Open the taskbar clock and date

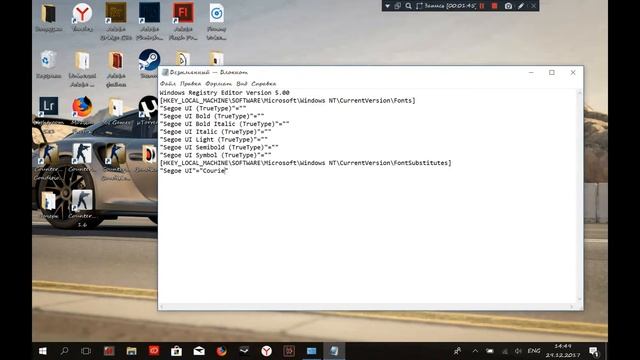pyautogui.click(x=562, y=351)
